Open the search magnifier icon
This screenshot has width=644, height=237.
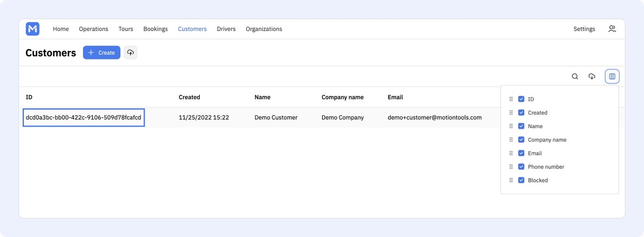point(575,76)
